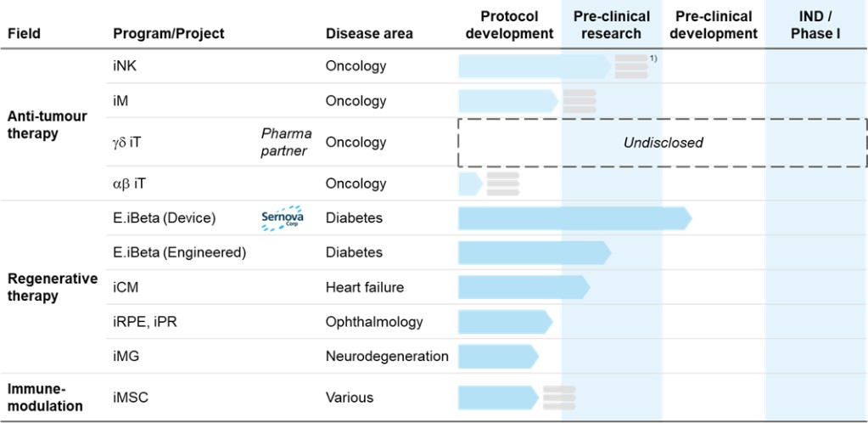
Task: Click the Pre-clinical research column header
Action: pyautogui.click(x=611, y=25)
